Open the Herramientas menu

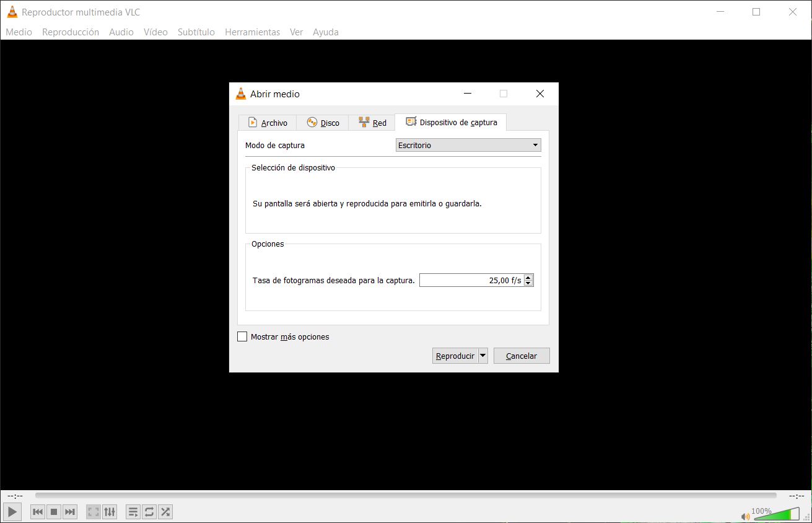(x=252, y=32)
